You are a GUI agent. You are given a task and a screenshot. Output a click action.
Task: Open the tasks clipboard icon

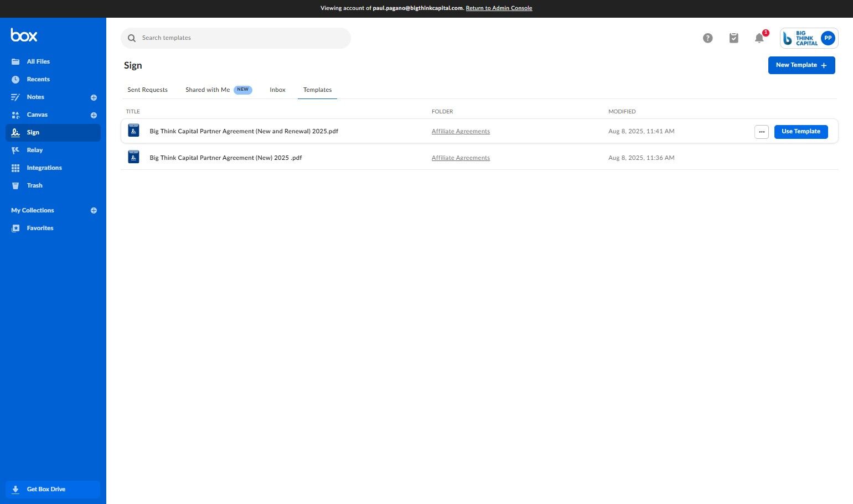click(733, 38)
